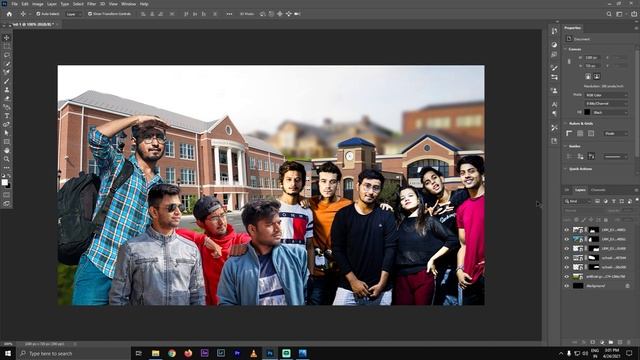The width and height of the screenshot is (640, 360).
Task: Open the guides line style dropdown
Action: coord(616,157)
